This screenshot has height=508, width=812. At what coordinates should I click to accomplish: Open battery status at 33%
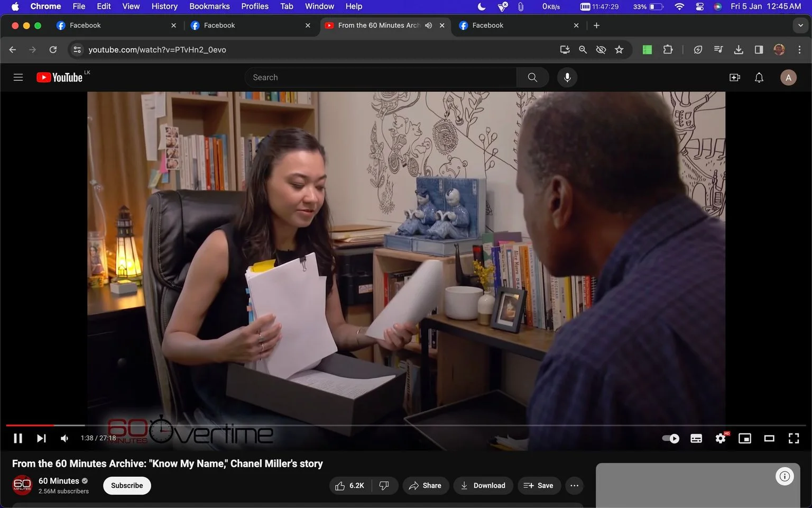click(648, 6)
